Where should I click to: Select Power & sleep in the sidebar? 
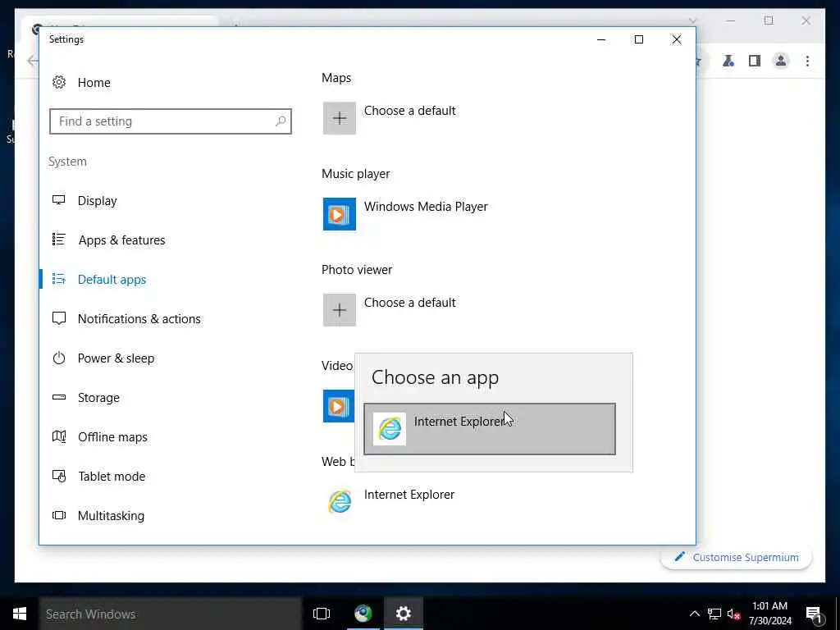(116, 358)
